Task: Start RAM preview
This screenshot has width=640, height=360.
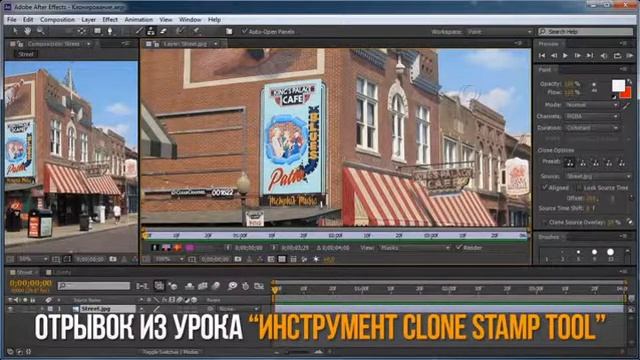Action: pyautogui.click(x=630, y=56)
